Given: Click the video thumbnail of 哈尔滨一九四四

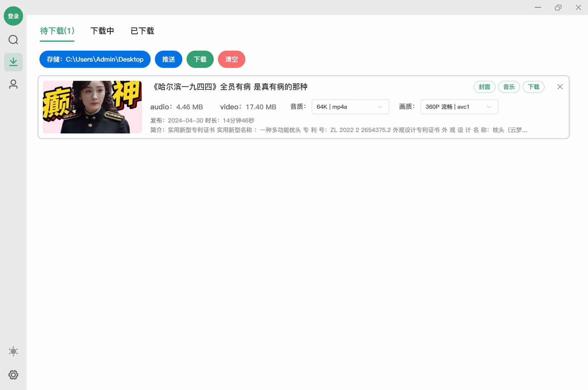Looking at the screenshot, I should pos(92,107).
